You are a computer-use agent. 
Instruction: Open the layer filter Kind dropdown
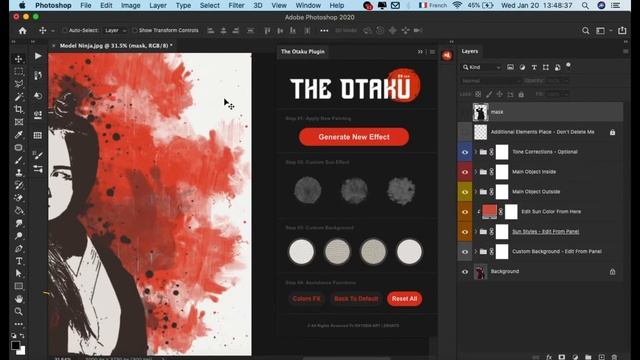[x=482, y=67]
